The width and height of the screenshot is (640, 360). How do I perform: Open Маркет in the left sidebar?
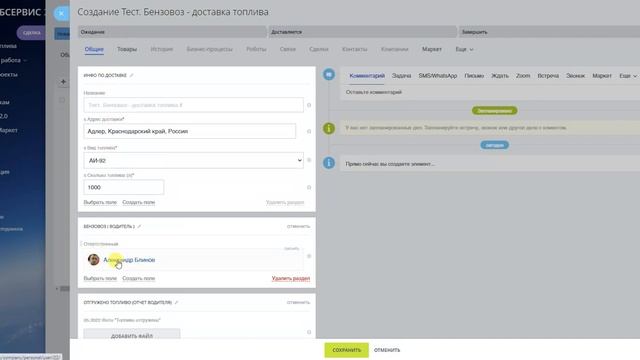(9, 131)
